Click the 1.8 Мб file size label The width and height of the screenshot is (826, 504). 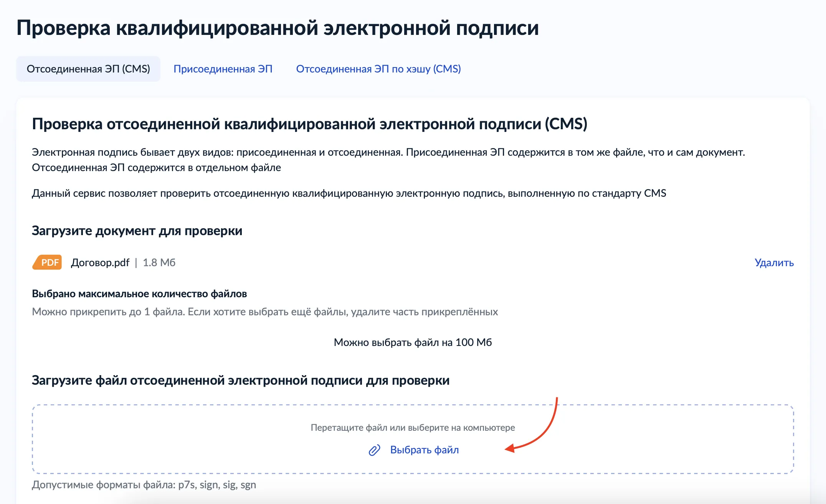coord(159,263)
